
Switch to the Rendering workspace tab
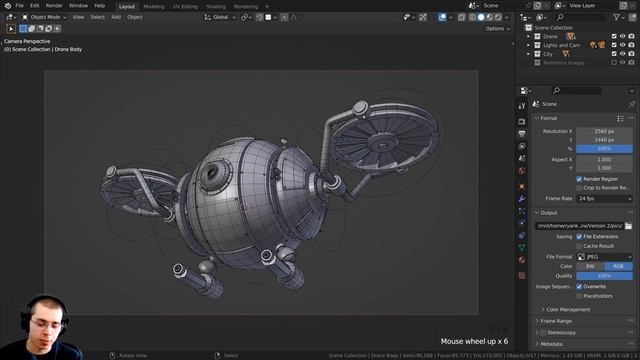point(246,7)
